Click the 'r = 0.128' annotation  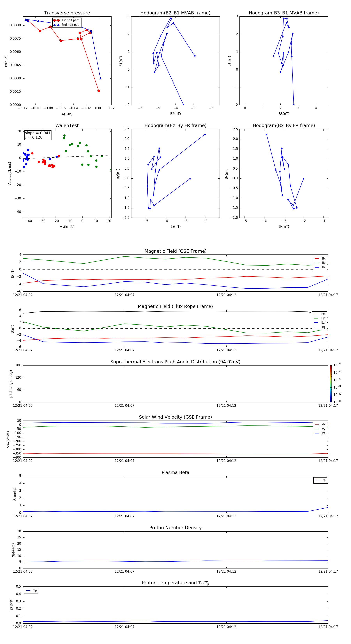pyautogui.click(x=34, y=138)
